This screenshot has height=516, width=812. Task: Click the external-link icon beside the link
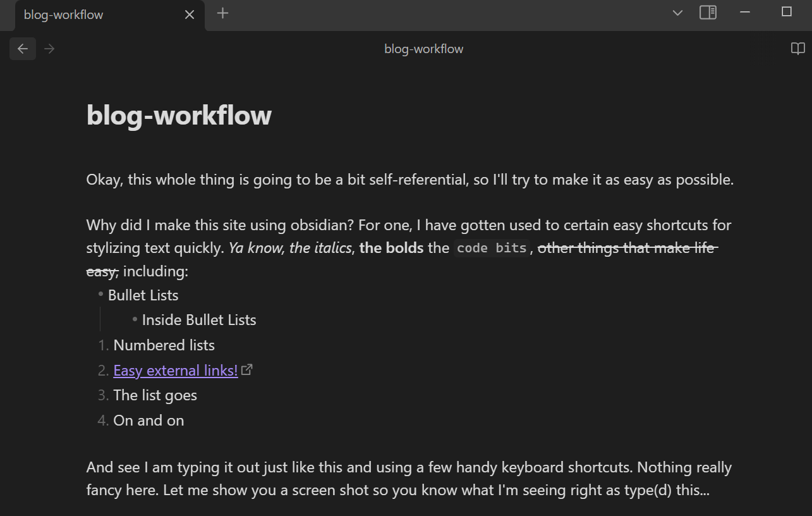(x=247, y=370)
